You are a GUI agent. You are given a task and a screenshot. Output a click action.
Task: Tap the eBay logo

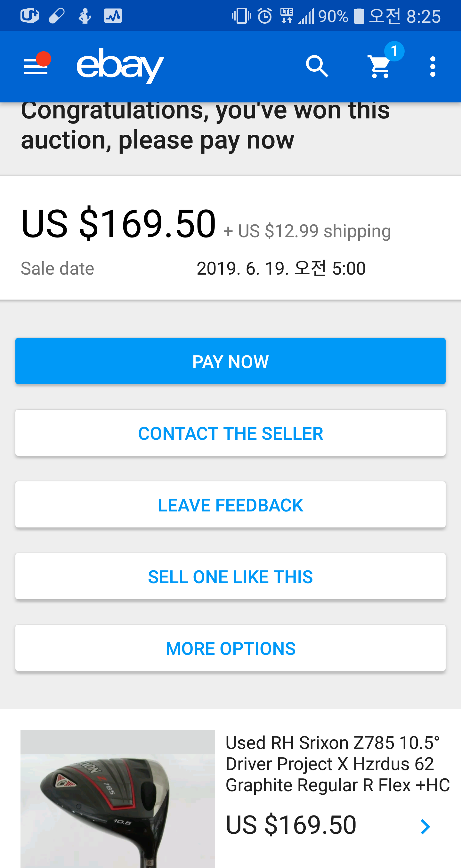(120, 66)
